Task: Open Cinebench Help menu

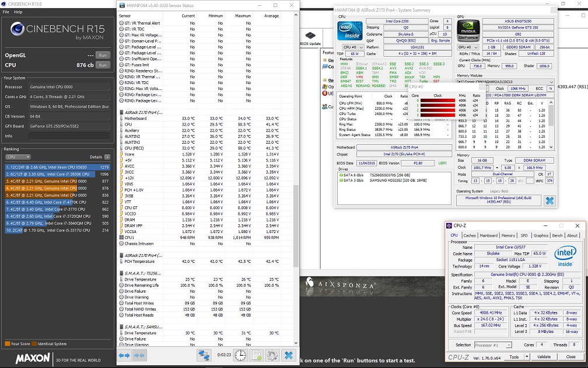Action: coord(18,12)
